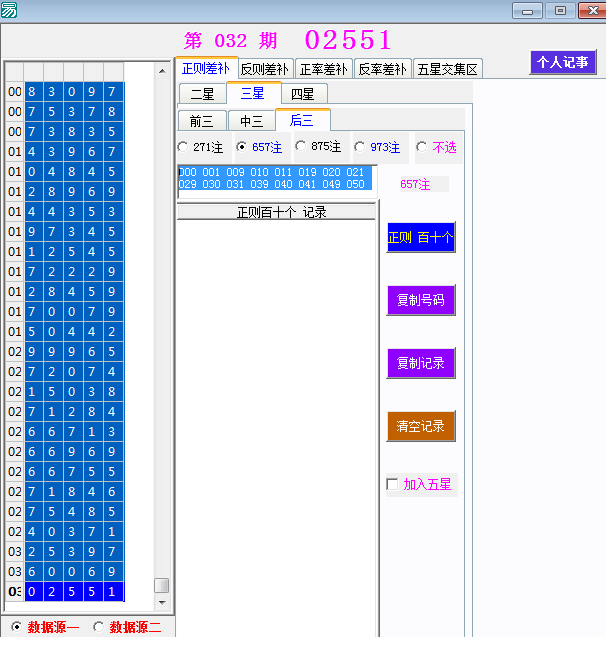Click the orange 清空记录 clear records button
Viewport: 609px width, 672px height.
[420, 426]
